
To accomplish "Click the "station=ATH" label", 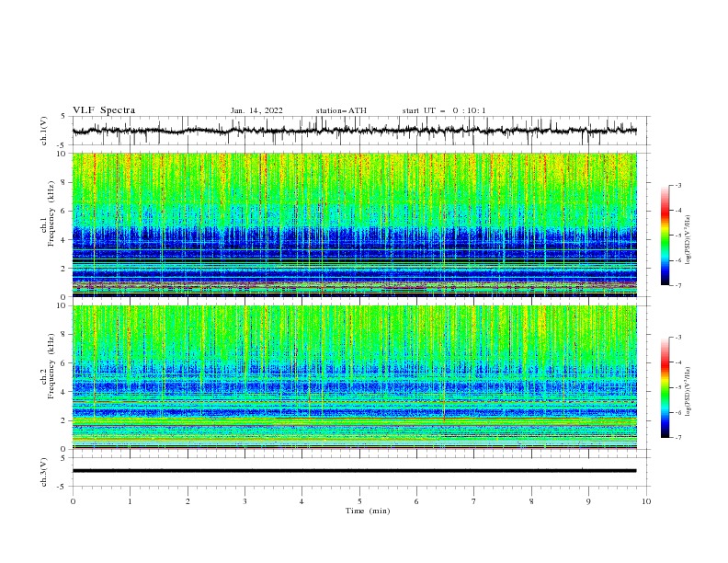I will (341, 110).
